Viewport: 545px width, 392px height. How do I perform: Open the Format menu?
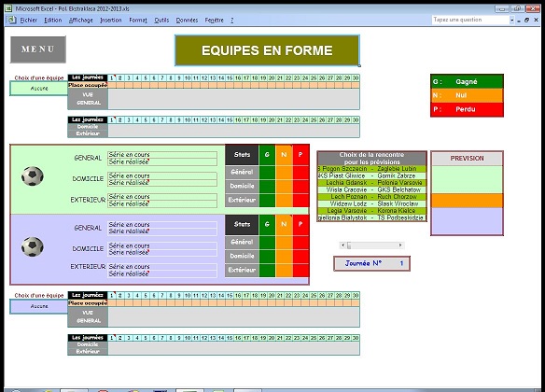138,21
